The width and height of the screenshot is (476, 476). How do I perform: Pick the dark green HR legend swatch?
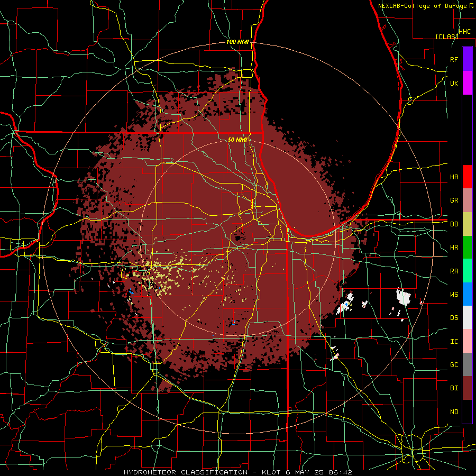467,247
